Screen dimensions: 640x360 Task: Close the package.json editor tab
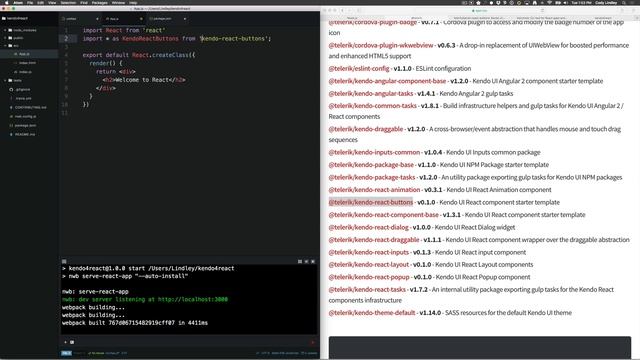click(184, 19)
